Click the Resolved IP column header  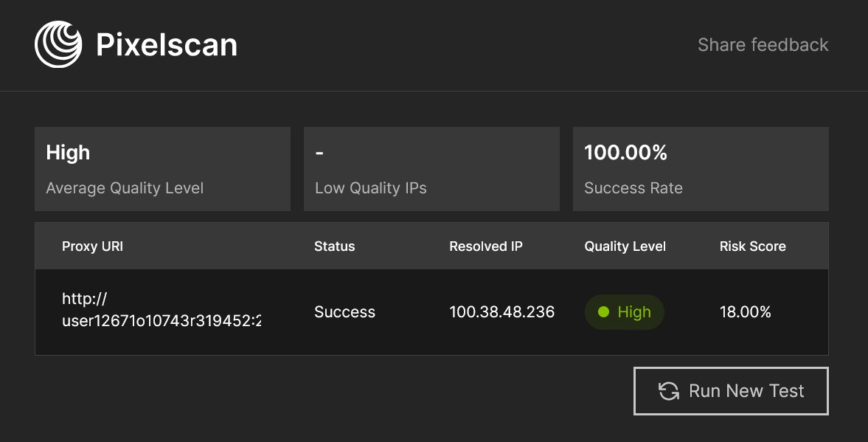(485, 246)
